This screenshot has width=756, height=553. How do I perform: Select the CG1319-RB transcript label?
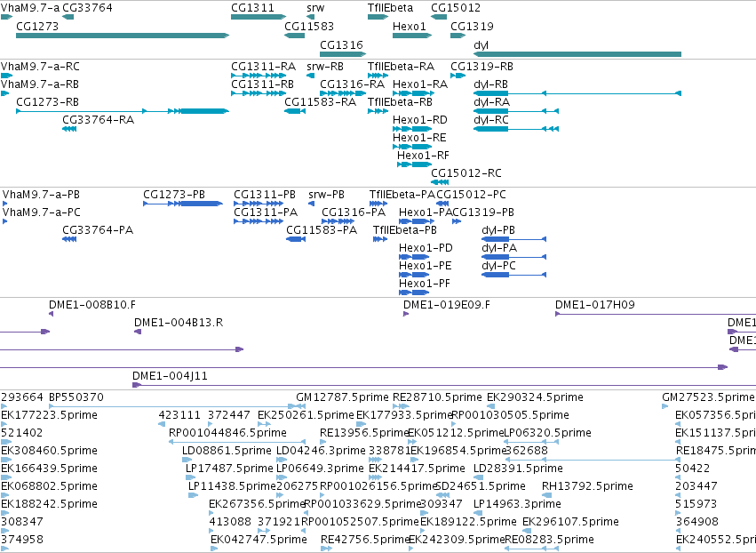click(481, 67)
